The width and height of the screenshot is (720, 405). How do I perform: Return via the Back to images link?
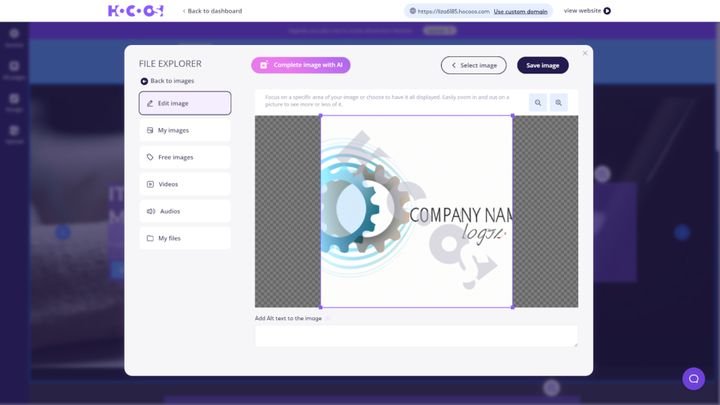[168, 81]
